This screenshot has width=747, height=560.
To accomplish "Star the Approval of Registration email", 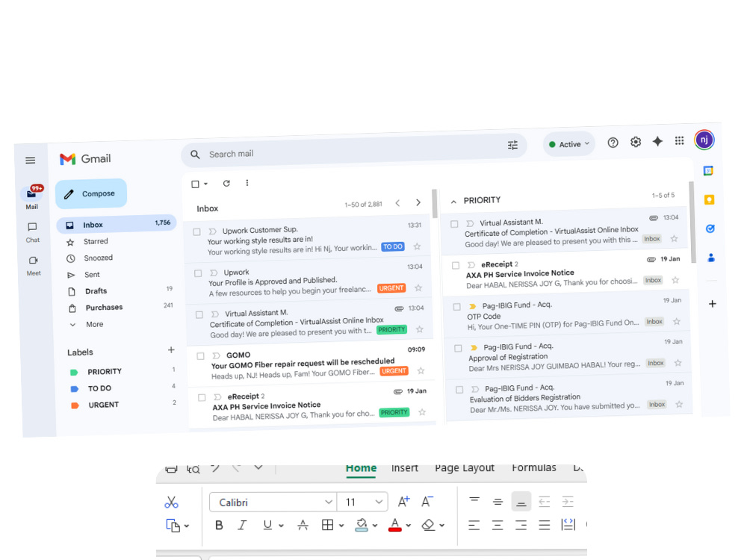I will coord(678,363).
